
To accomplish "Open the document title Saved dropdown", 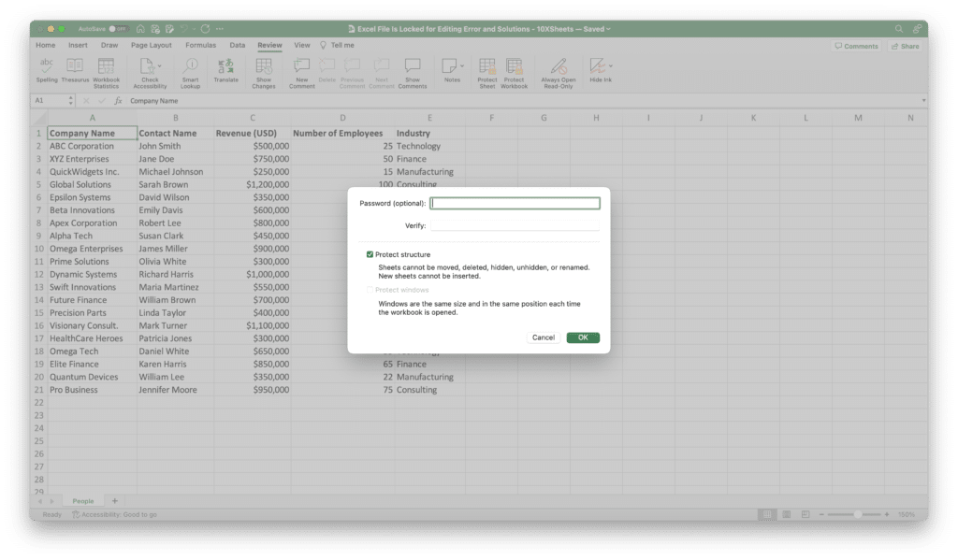I will (608, 29).
